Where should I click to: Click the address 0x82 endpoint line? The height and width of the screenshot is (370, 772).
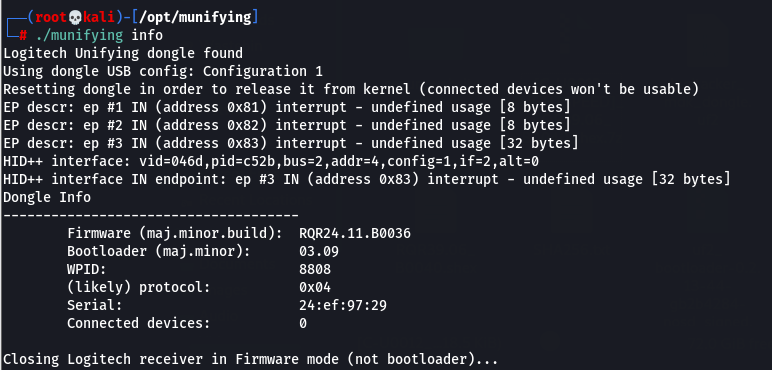pyautogui.click(x=287, y=125)
